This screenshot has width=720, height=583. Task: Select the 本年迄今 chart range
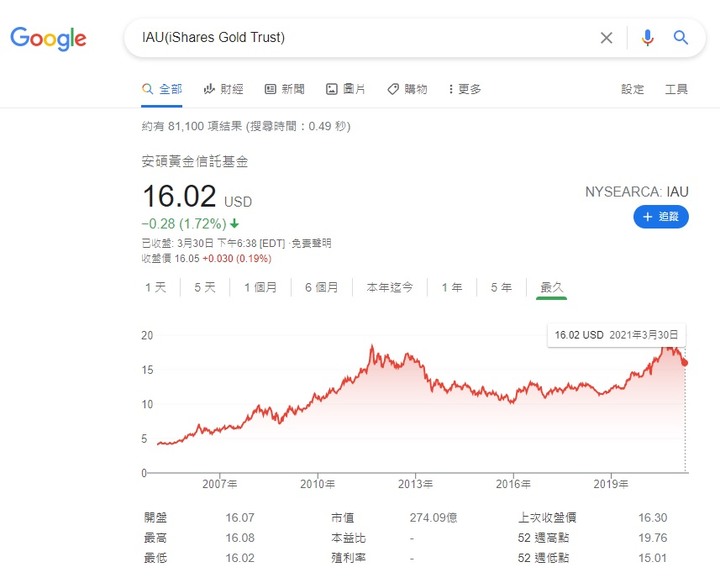(x=390, y=287)
